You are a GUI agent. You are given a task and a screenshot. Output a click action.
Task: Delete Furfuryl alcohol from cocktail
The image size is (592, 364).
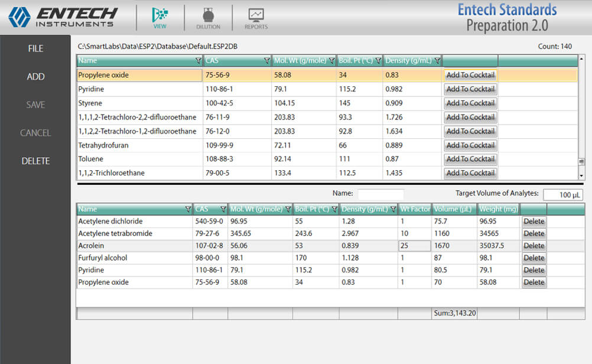[x=534, y=258]
